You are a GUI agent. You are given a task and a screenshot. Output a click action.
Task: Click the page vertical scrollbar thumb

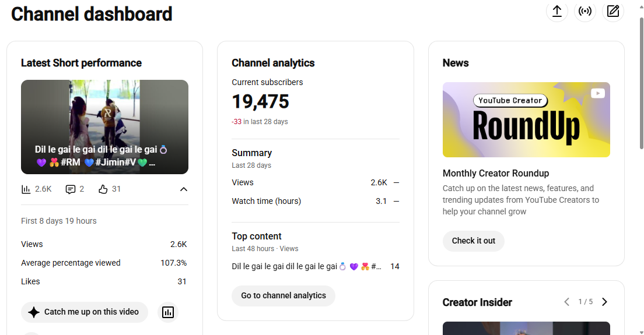coord(641,84)
